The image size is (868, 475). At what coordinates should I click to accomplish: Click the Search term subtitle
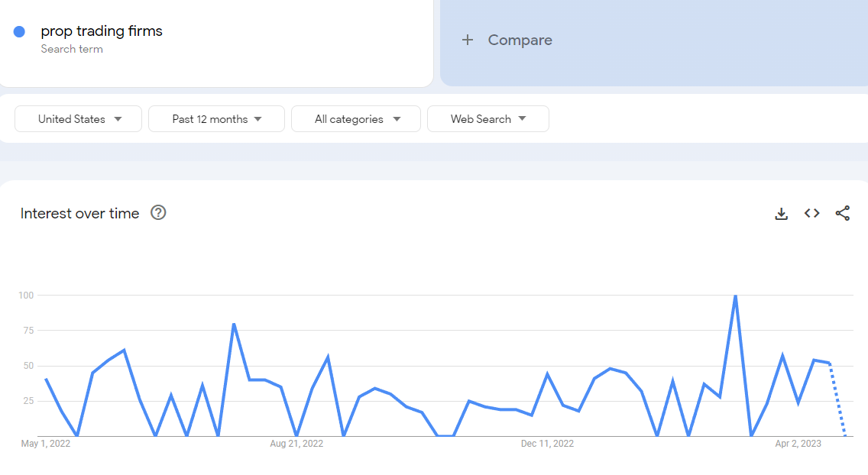(x=71, y=49)
